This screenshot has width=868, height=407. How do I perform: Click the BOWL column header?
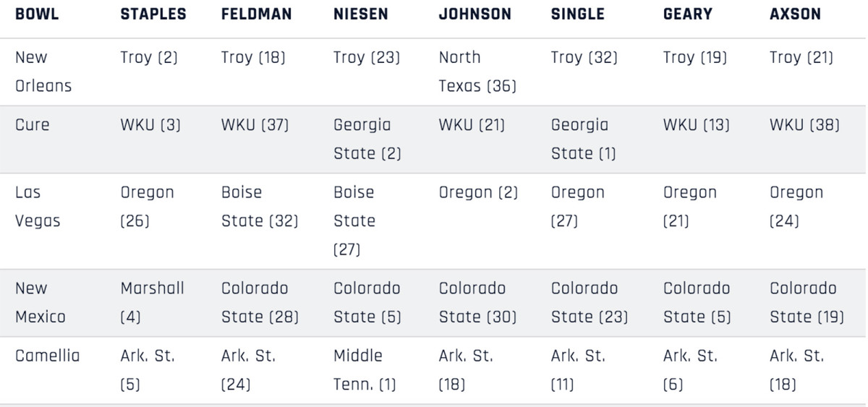click(37, 14)
